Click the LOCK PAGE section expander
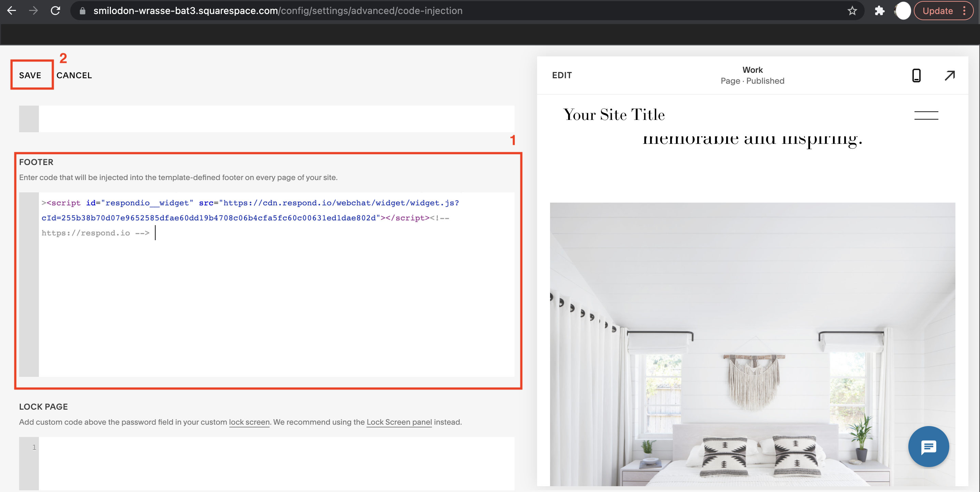This screenshot has width=980, height=492. coord(43,406)
